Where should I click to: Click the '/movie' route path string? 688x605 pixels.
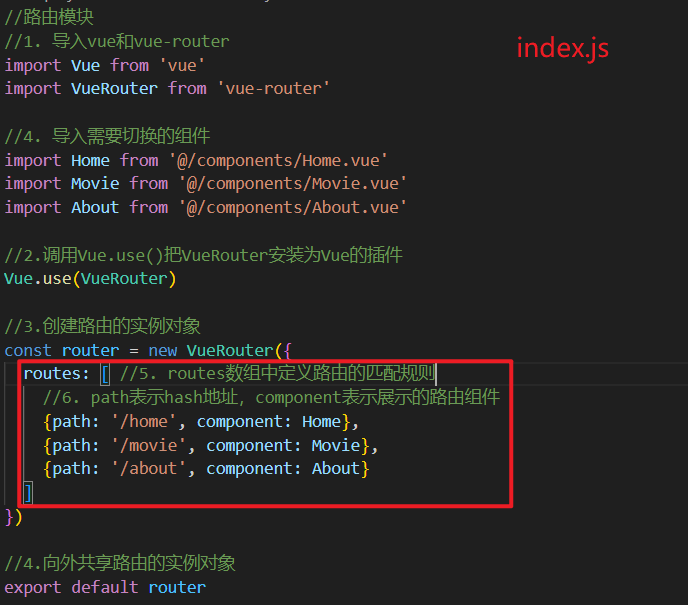(148, 446)
